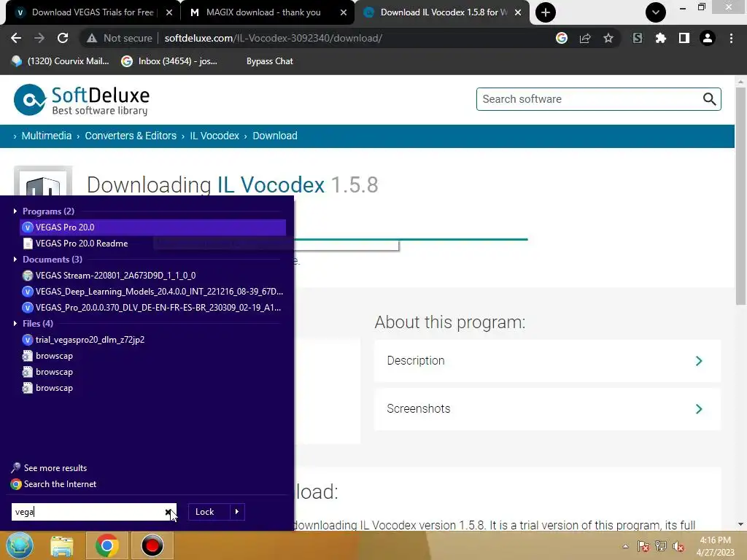The height and width of the screenshot is (560, 747).
Task: Collapse the Documents (3) group
Action: click(15, 259)
